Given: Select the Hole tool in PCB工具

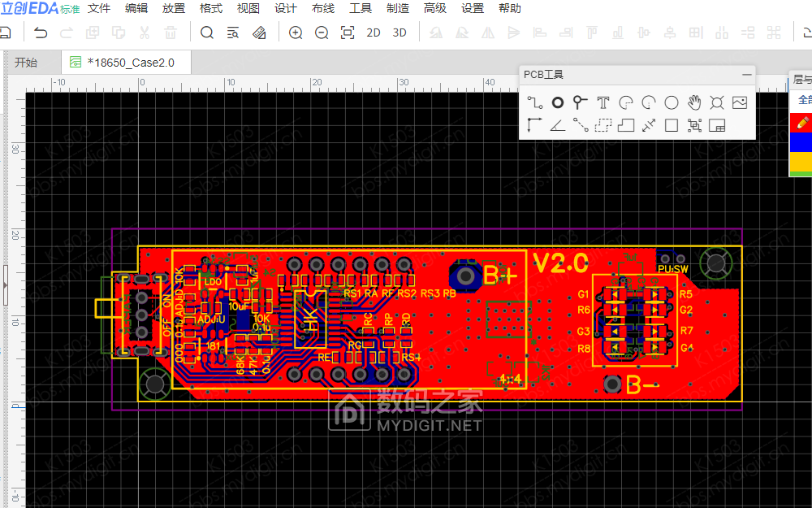Looking at the screenshot, I should pos(717,102).
